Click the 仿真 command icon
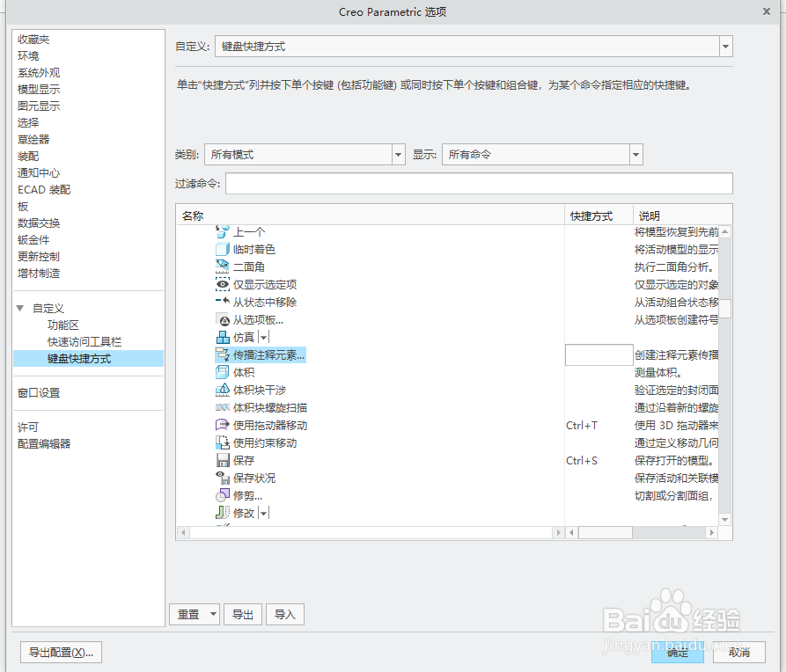The height and width of the screenshot is (672, 786). (223, 337)
